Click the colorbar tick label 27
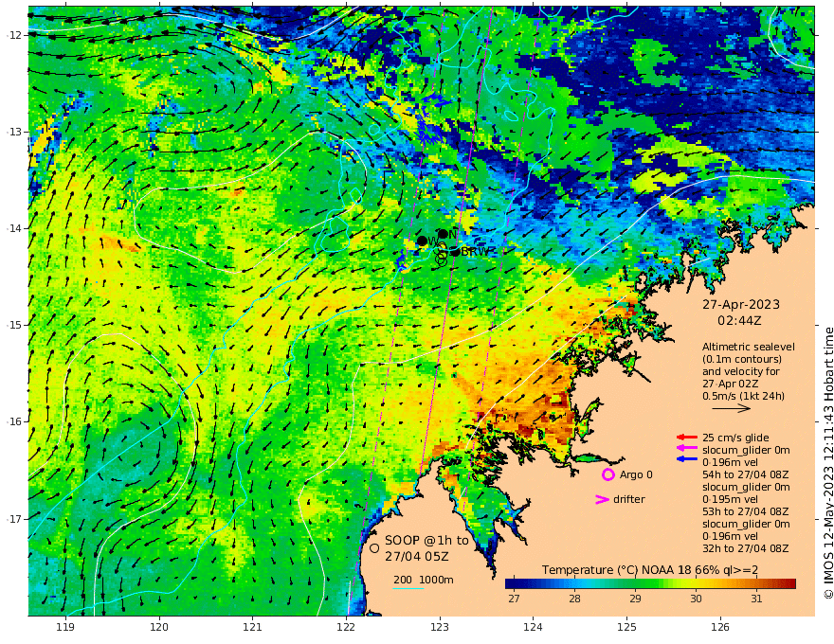The width and height of the screenshot is (834, 644). pos(514,599)
